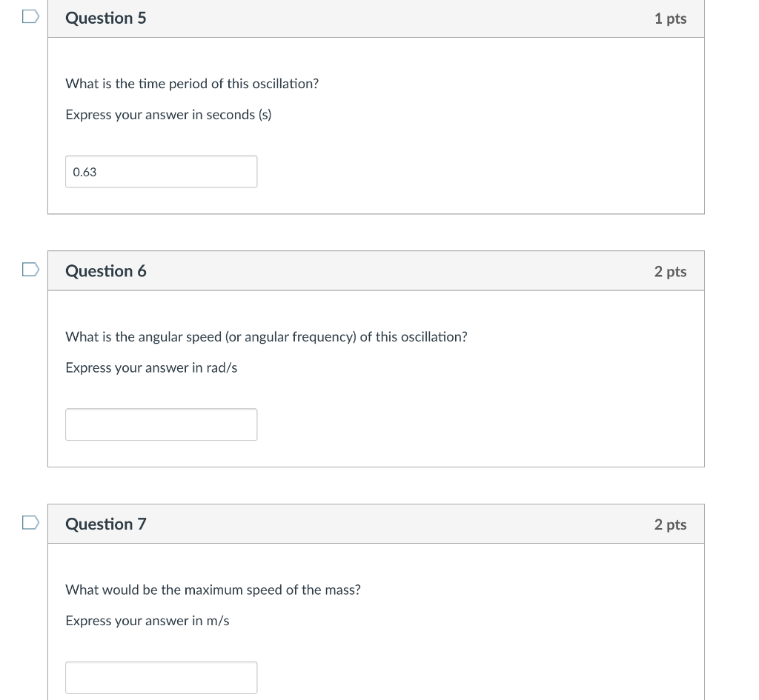Flag Question 5 for review

(30, 18)
